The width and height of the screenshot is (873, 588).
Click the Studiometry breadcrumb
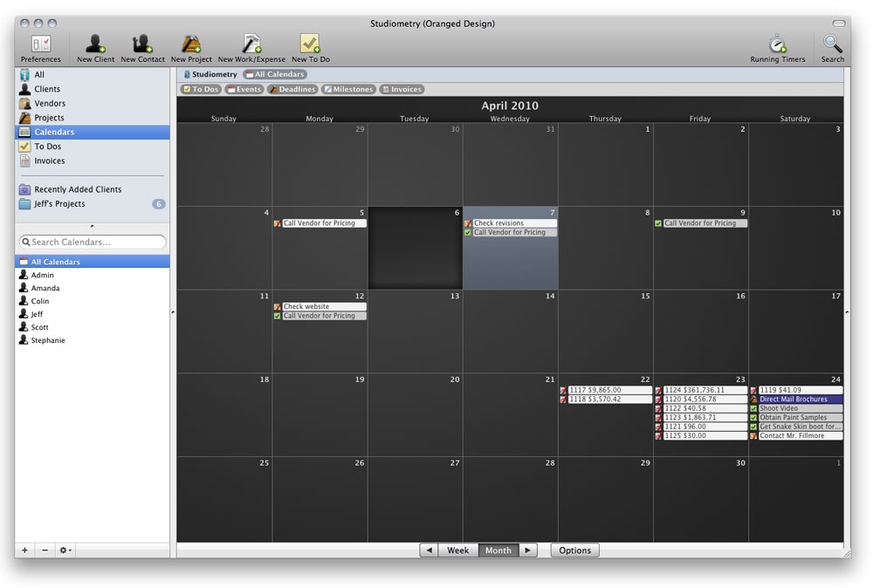210,74
